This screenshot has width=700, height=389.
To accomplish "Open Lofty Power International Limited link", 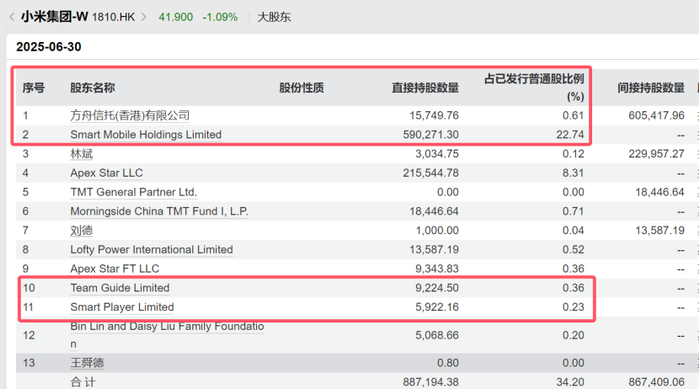I will (x=151, y=250).
